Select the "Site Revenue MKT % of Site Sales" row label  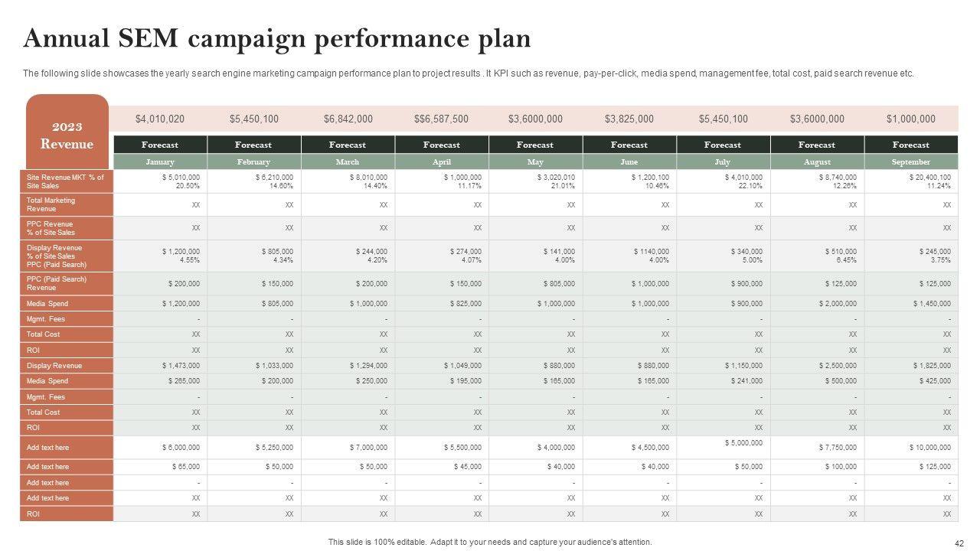(65, 181)
